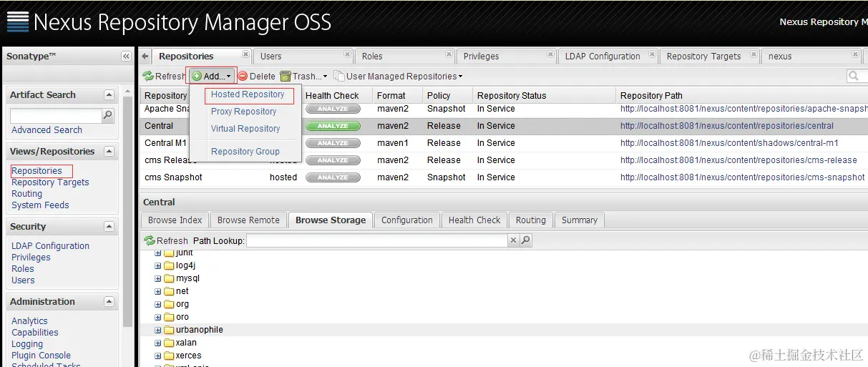The width and height of the screenshot is (868, 367).
Task: Click the Path Lookup search magnifier icon
Action: [525, 240]
